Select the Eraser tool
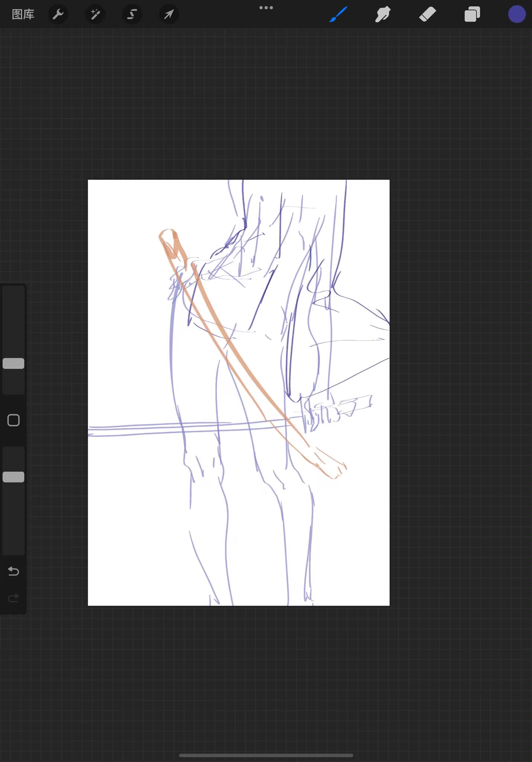532x762 pixels. pyautogui.click(x=427, y=15)
